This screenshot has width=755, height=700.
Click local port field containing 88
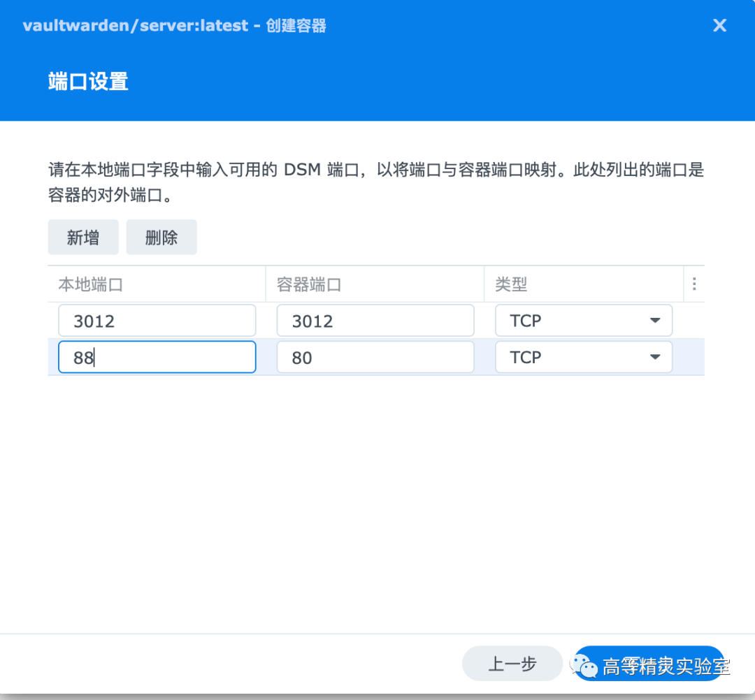(157, 357)
